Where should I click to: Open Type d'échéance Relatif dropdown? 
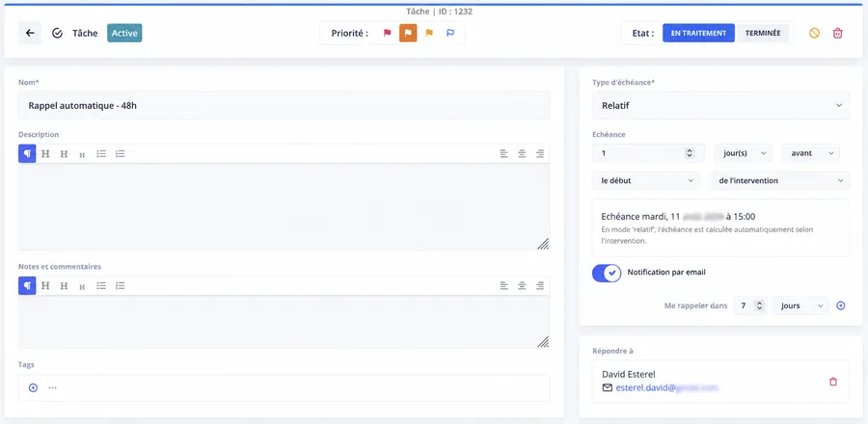pos(720,105)
